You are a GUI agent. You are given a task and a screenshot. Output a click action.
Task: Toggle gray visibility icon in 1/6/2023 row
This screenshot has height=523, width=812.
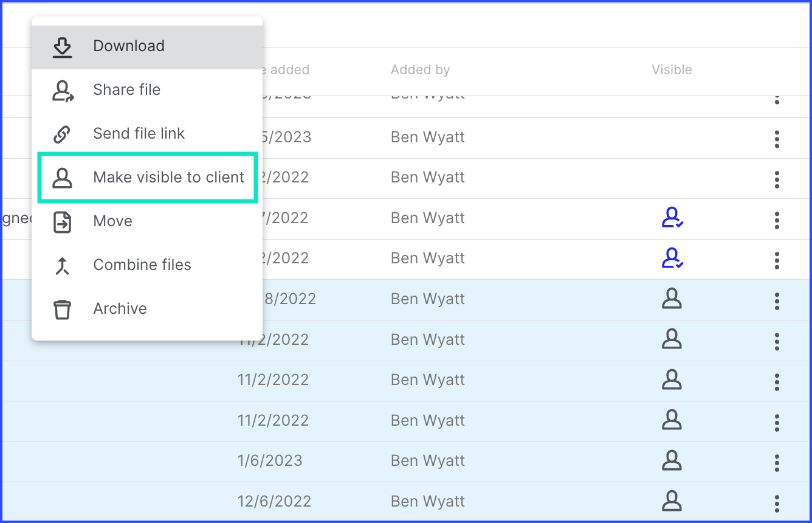(672, 460)
